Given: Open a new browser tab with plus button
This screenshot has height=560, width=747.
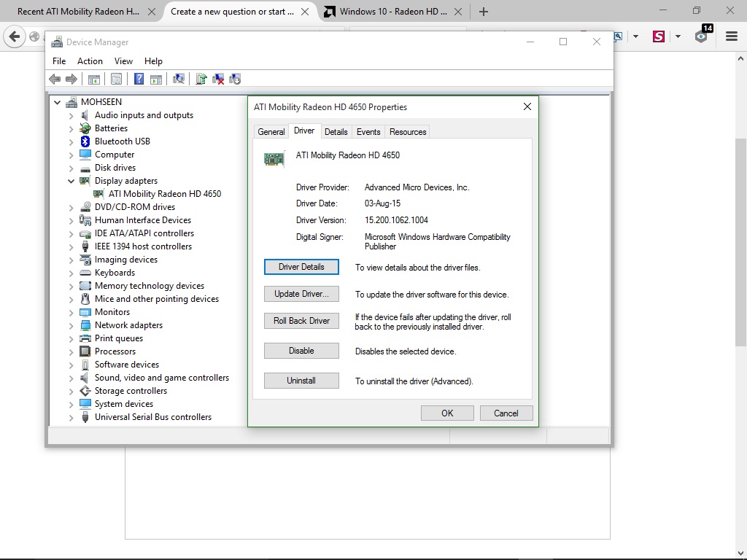Looking at the screenshot, I should (484, 12).
